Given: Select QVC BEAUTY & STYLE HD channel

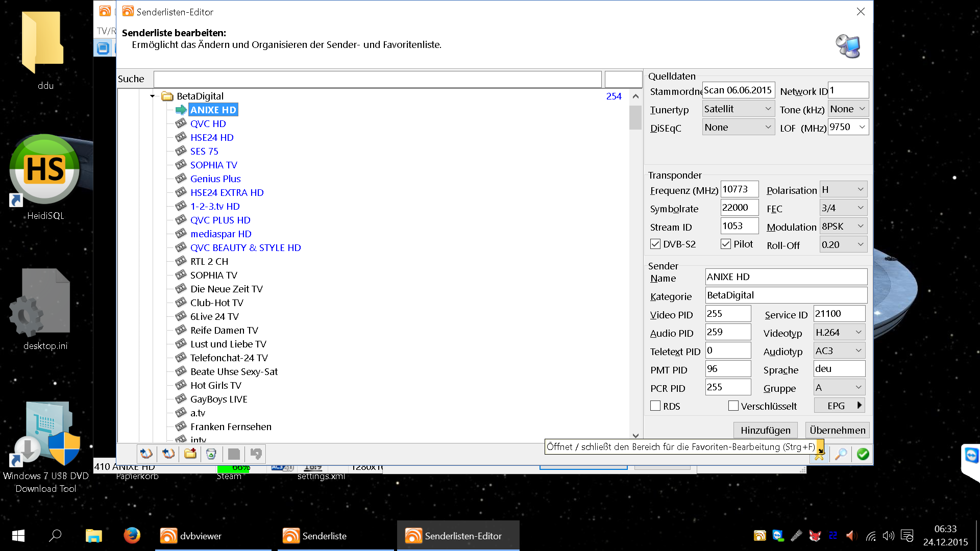Looking at the screenshot, I should (x=246, y=247).
